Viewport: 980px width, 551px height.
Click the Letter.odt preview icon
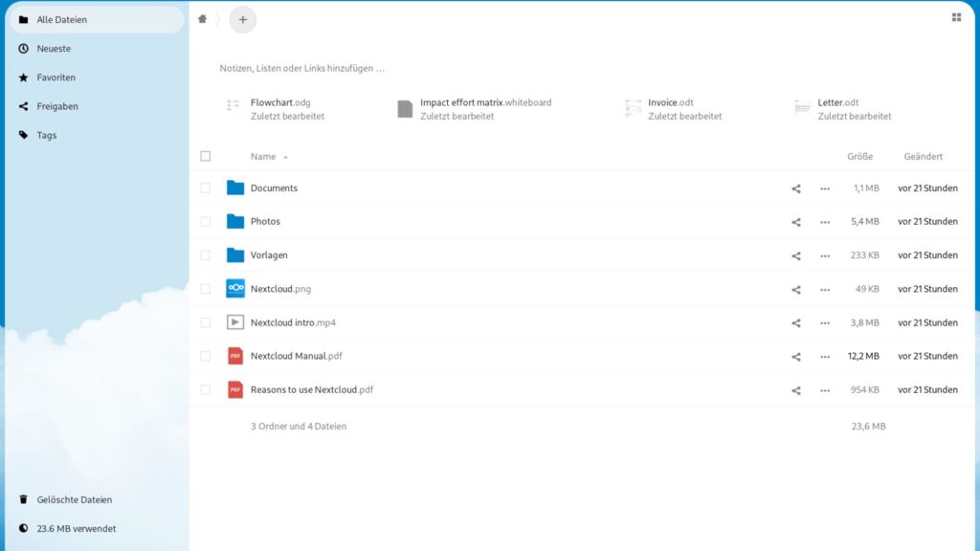(x=802, y=107)
